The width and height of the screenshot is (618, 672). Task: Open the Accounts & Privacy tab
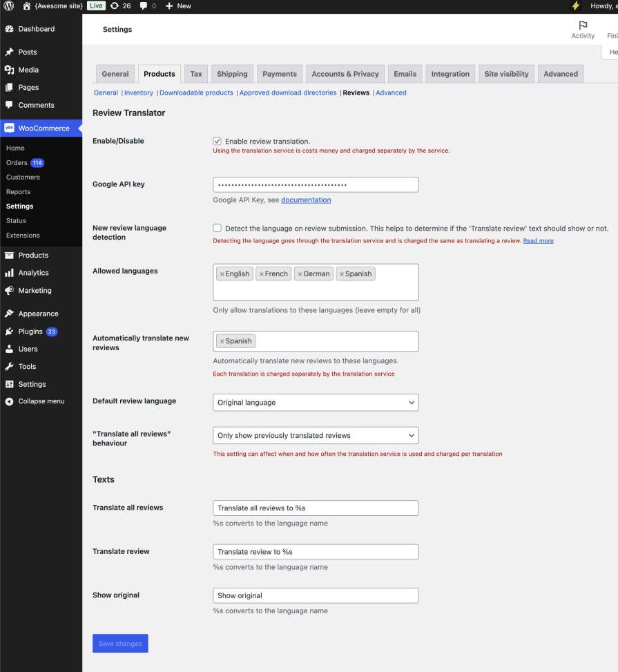[345, 74]
